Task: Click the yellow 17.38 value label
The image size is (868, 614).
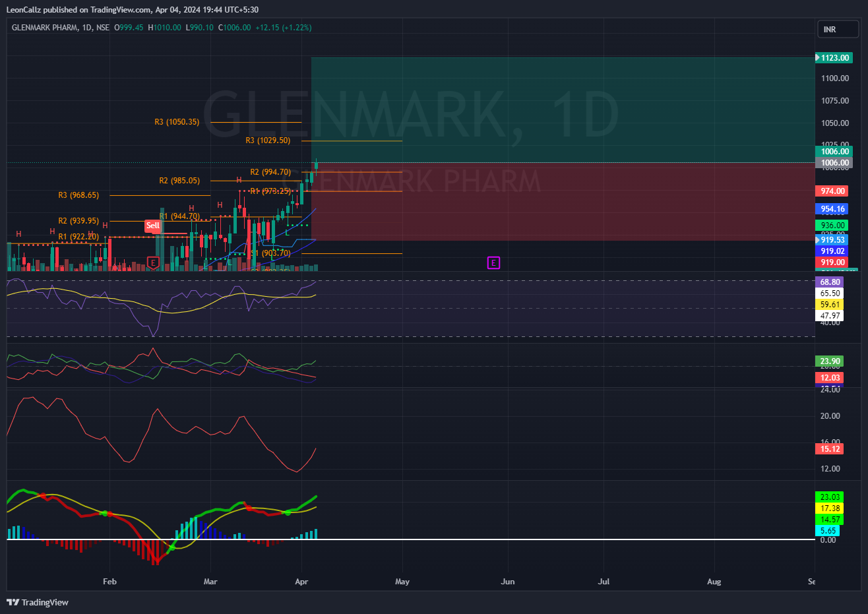Action: (830, 508)
